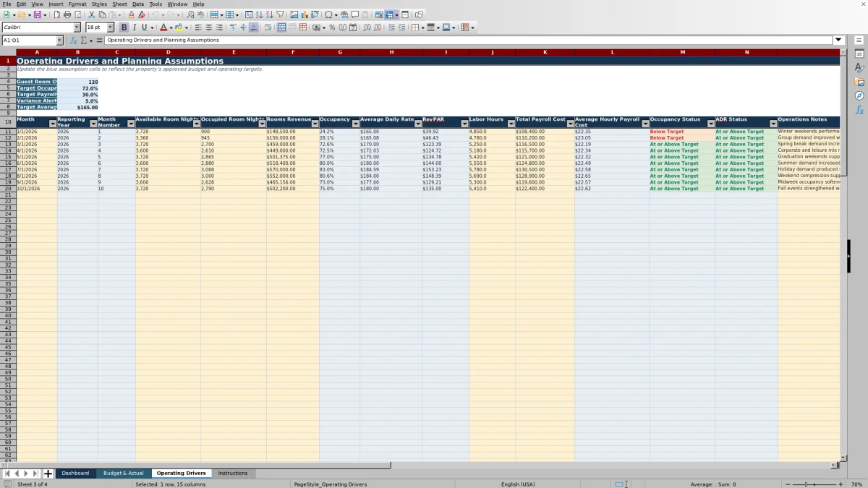
Task: Click the Sort Ascending icon
Action: (259, 14)
